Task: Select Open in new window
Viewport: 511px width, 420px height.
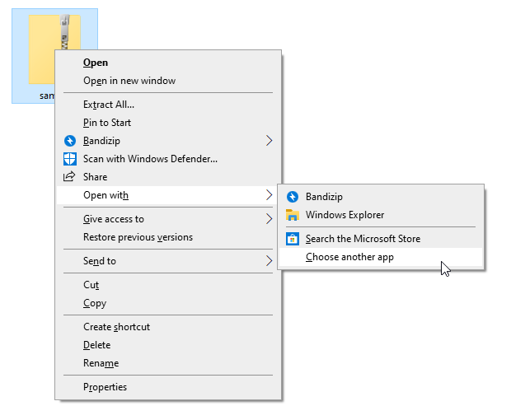Action: click(129, 81)
